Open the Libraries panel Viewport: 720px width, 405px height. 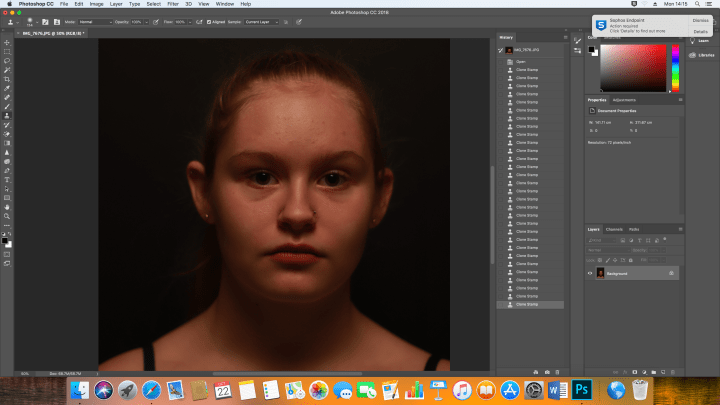tap(702, 55)
